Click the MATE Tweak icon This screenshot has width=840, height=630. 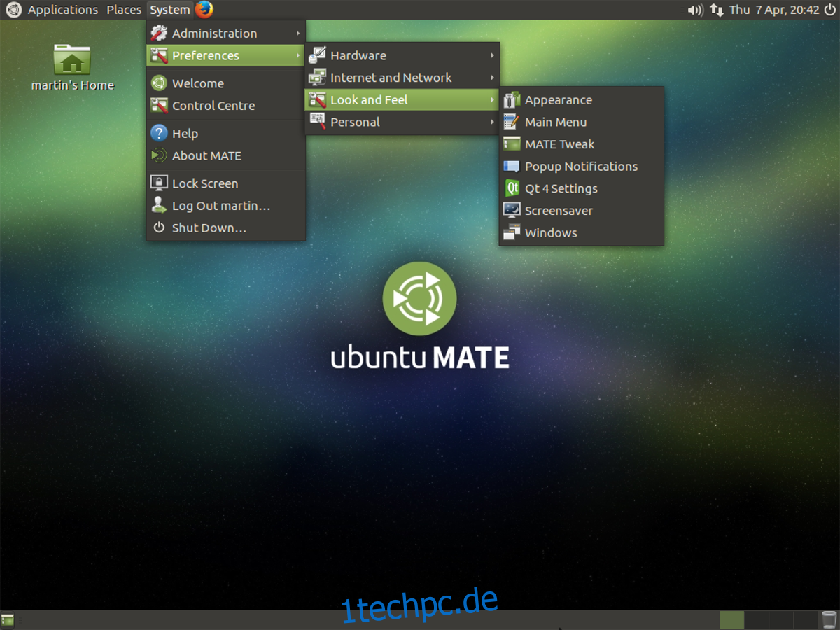512,144
